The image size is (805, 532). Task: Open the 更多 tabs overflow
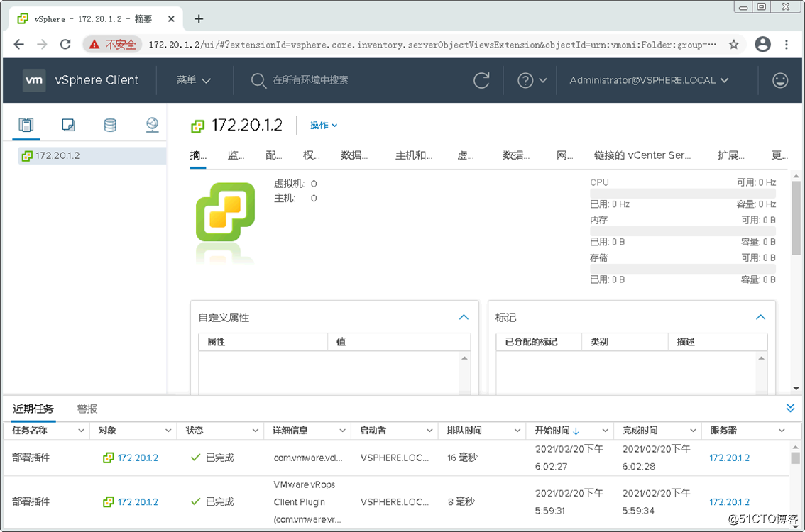coord(780,155)
